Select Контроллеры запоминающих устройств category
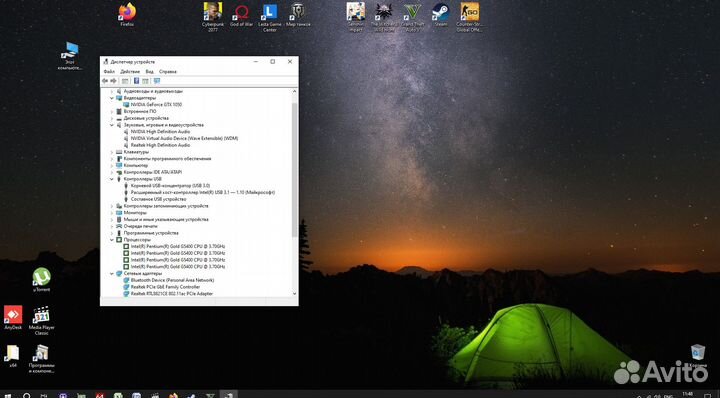Screen dimensions: 720x398 (x=162, y=206)
